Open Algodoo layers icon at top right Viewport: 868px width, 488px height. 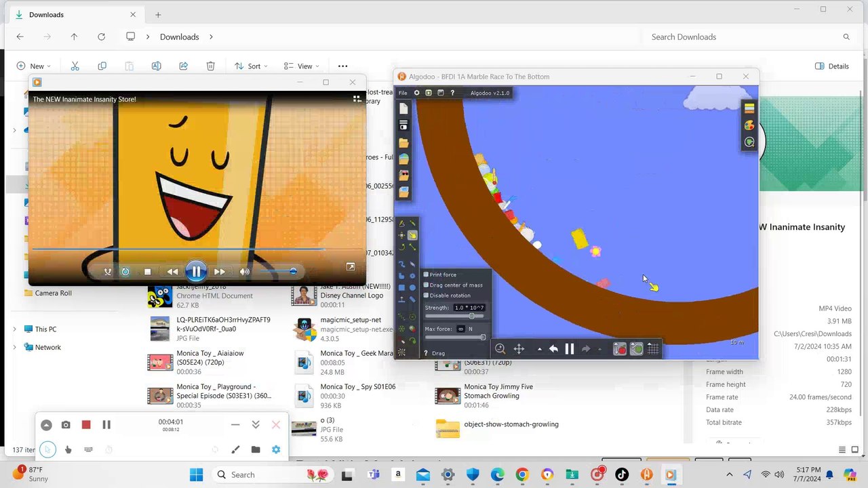point(749,108)
